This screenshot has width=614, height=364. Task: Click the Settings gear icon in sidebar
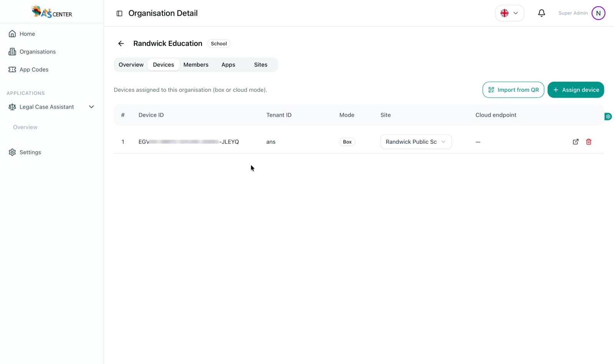(x=12, y=152)
